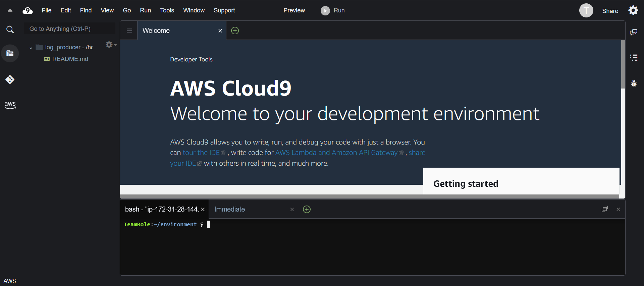Open the Debugger panel bug icon

(634, 83)
